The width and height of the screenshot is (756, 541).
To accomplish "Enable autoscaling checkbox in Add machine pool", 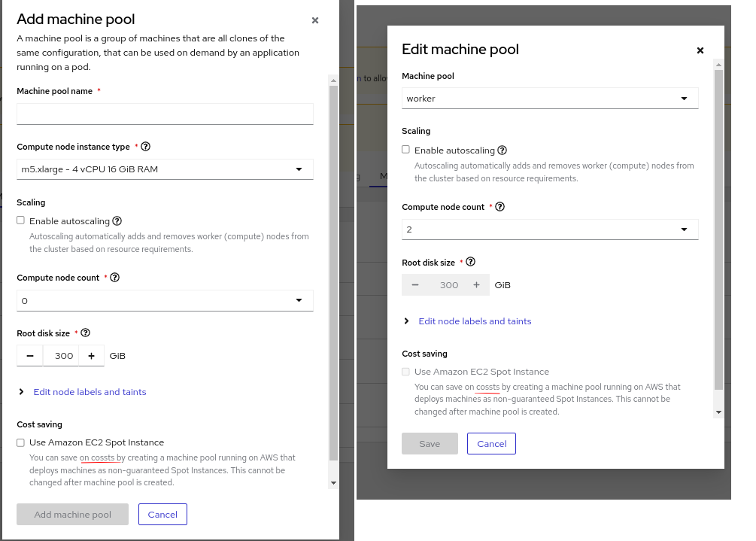I will [x=21, y=221].
